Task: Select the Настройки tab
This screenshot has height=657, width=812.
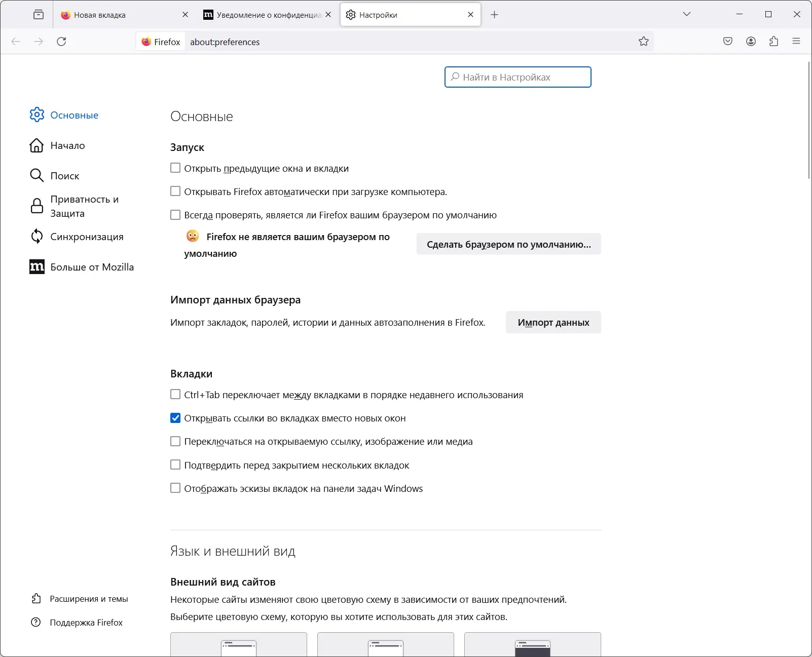Action: pos(411,15)
